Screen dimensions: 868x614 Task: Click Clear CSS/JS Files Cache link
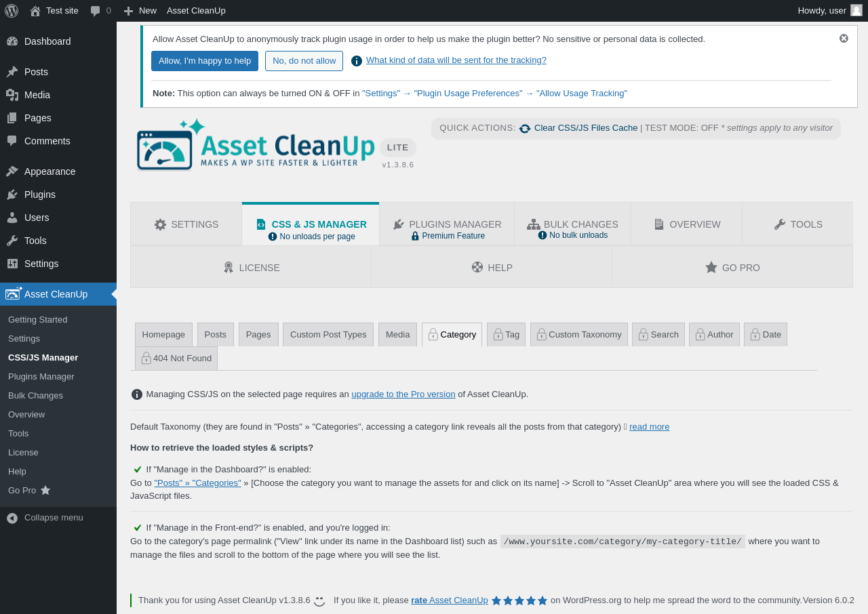586,128
